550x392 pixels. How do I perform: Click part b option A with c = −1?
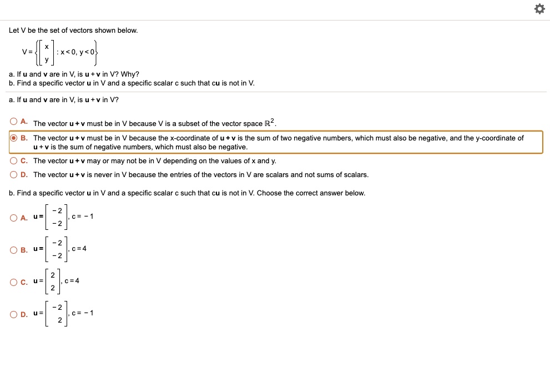[x=64, y=218]
